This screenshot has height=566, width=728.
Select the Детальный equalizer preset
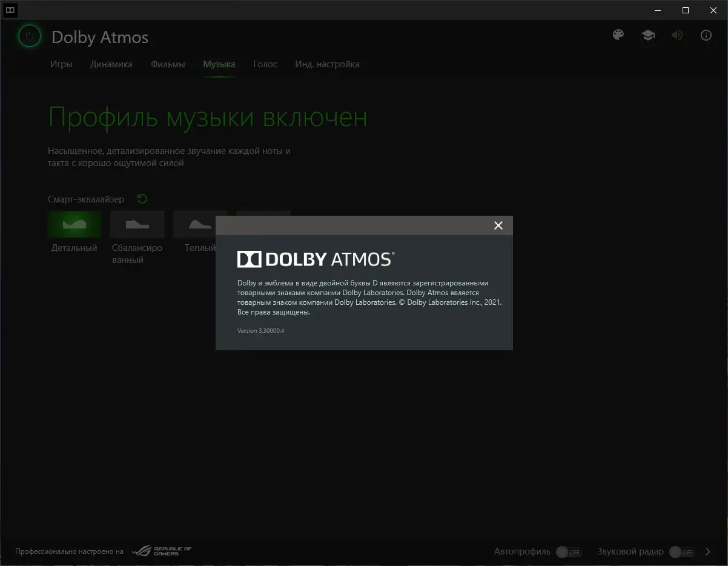click(74, 224)
